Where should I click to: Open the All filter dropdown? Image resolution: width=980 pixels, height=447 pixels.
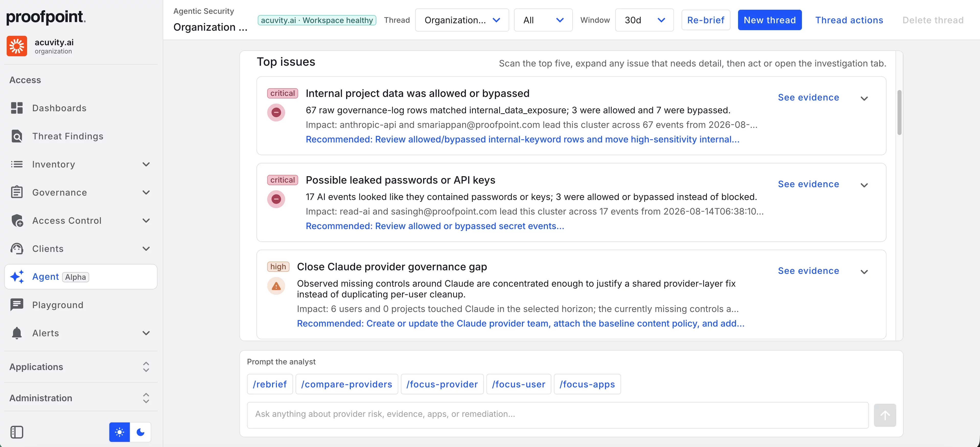(x=543, y=20)
